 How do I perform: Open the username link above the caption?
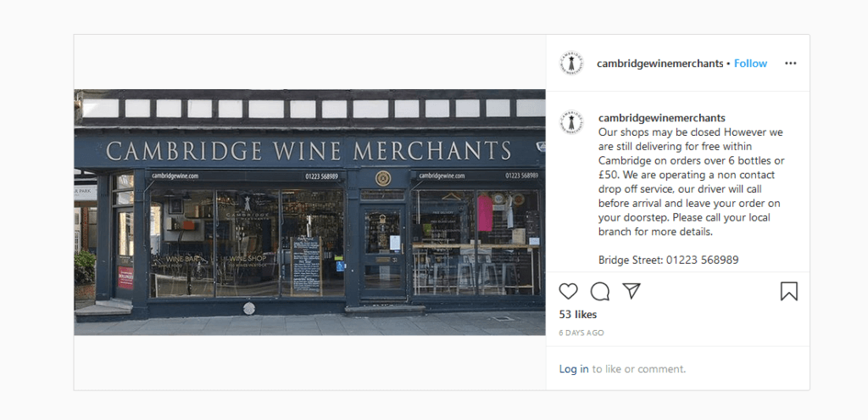click(x=649, y=118)
